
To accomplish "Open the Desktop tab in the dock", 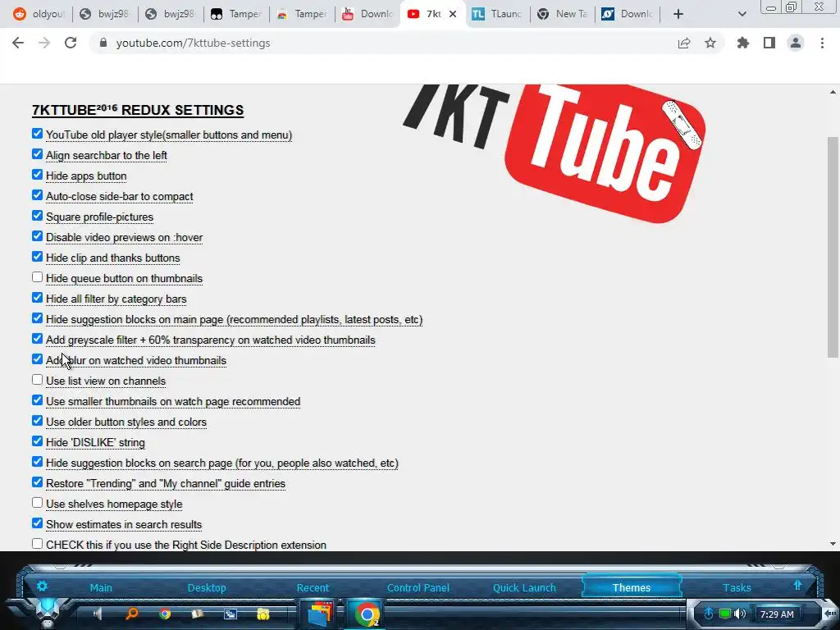I will click(207, 587).
